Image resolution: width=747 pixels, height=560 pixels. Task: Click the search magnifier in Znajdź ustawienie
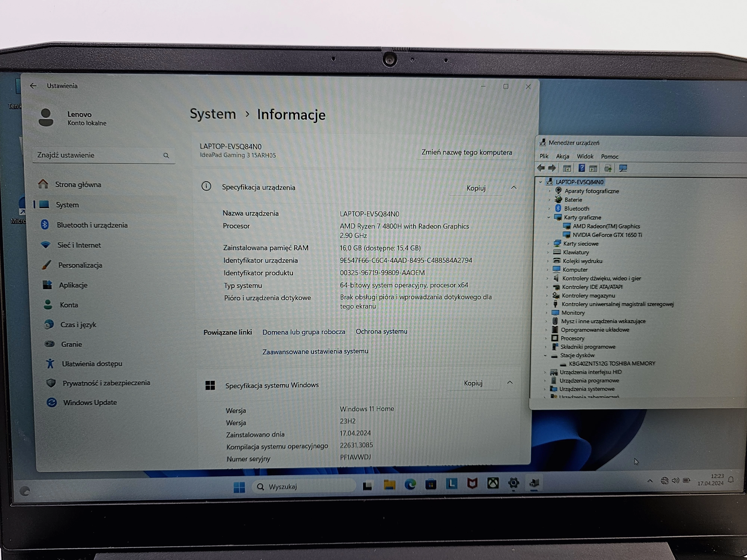click(x=166, y=156)
